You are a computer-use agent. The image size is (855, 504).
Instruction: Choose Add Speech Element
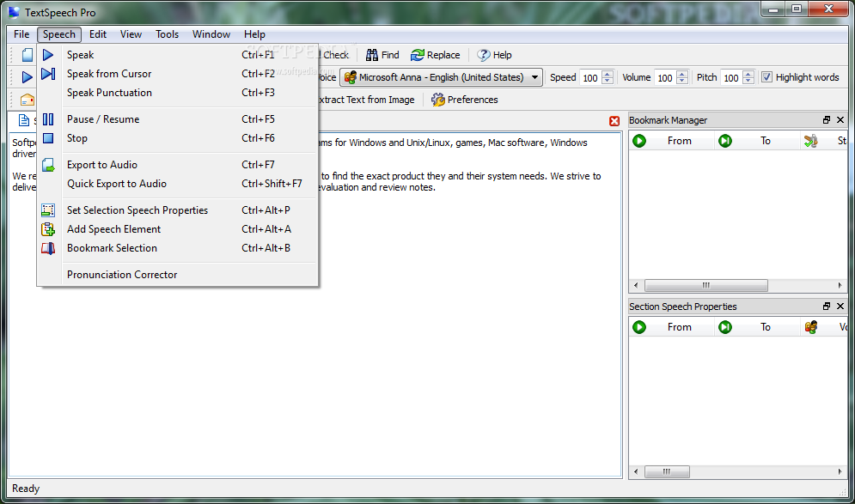[178, 229]
